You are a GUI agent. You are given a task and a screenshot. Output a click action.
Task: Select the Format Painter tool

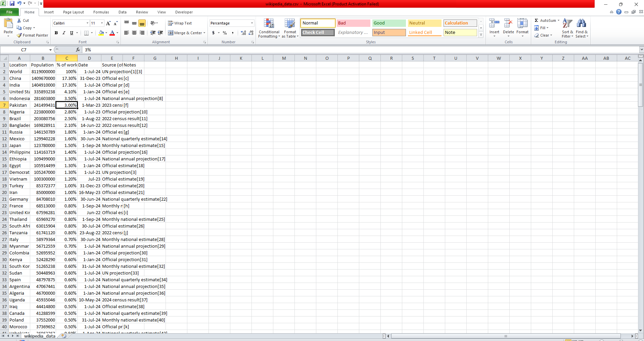click(x=32, y=35)
